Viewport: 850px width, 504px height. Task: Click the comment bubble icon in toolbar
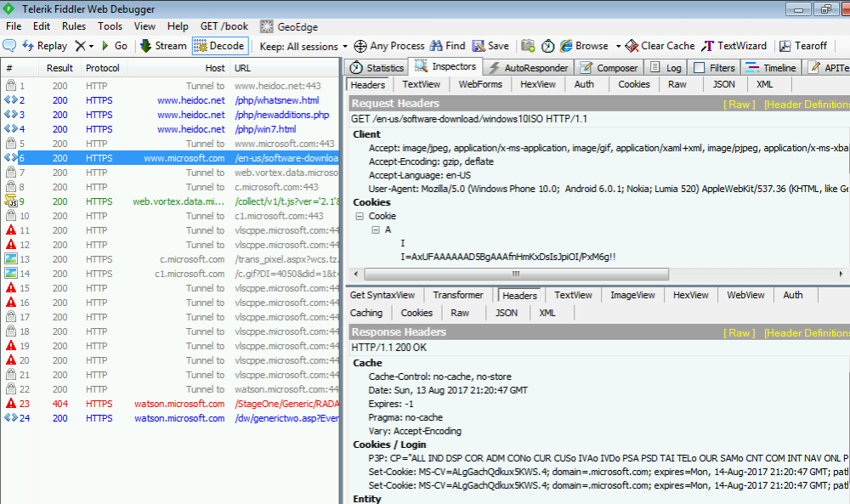click(x=10, y=46)
